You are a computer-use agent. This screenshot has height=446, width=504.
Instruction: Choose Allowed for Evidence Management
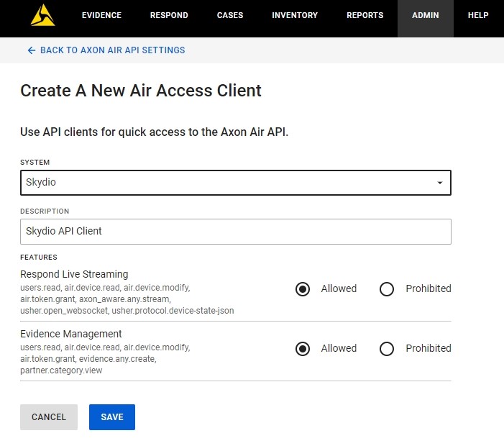point(303,349)
